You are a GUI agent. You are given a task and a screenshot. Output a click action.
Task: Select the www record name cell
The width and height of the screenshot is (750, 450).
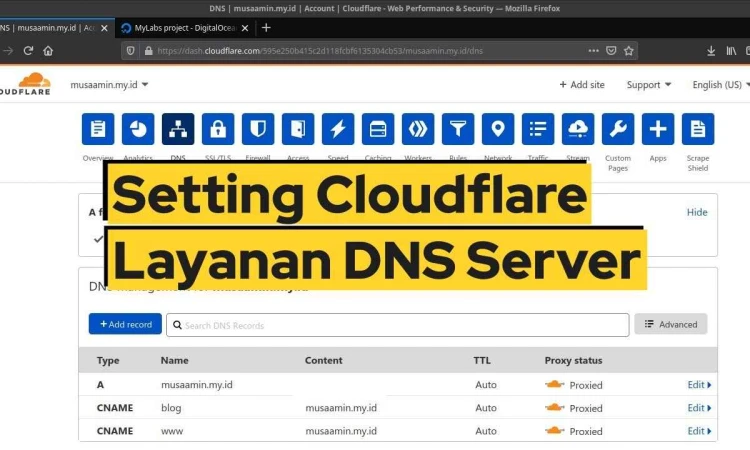[x=172, y=431]
